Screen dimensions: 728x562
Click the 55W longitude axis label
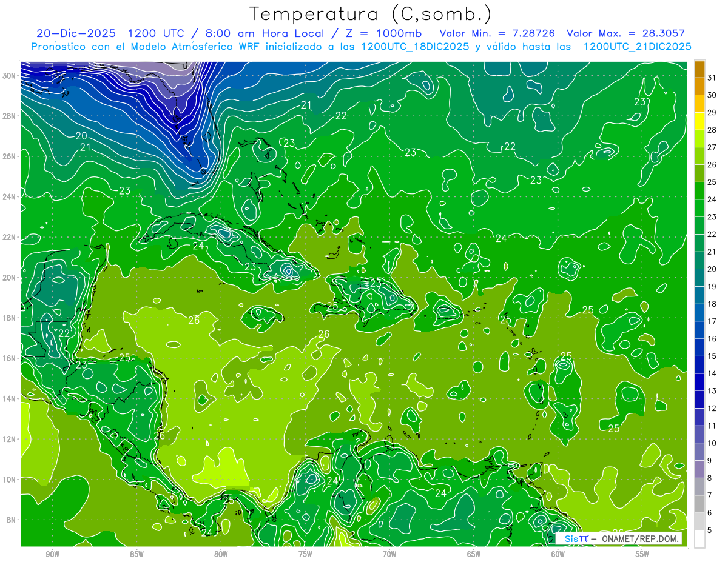[642, 554]
